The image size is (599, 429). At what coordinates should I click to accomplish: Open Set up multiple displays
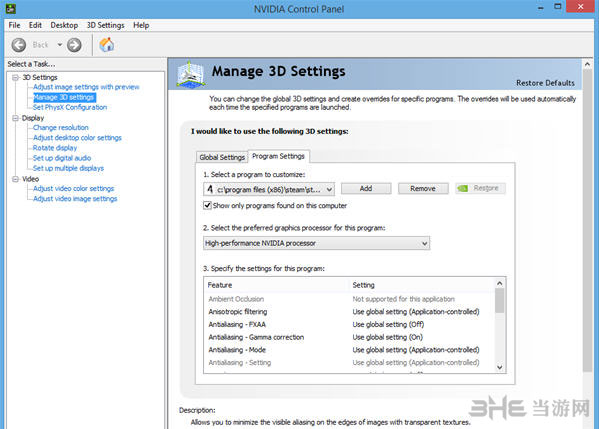point(68,168)
